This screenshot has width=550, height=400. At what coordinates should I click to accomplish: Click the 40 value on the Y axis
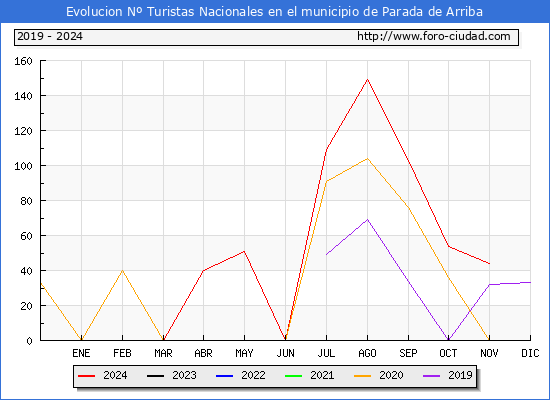[26, 271]
